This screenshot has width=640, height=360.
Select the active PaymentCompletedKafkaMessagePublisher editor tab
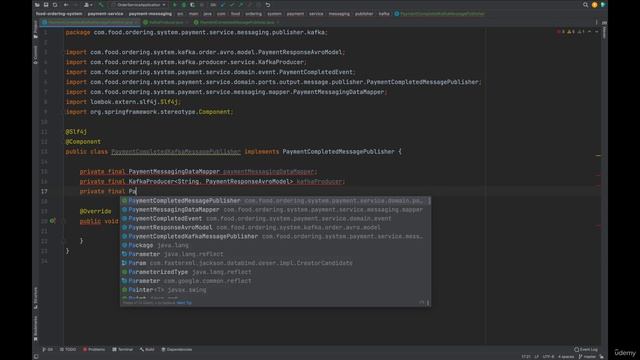[91, 22]
